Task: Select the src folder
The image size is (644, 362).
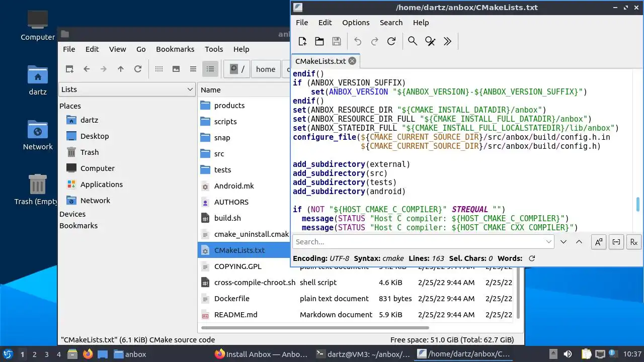Action: (219, 154)
